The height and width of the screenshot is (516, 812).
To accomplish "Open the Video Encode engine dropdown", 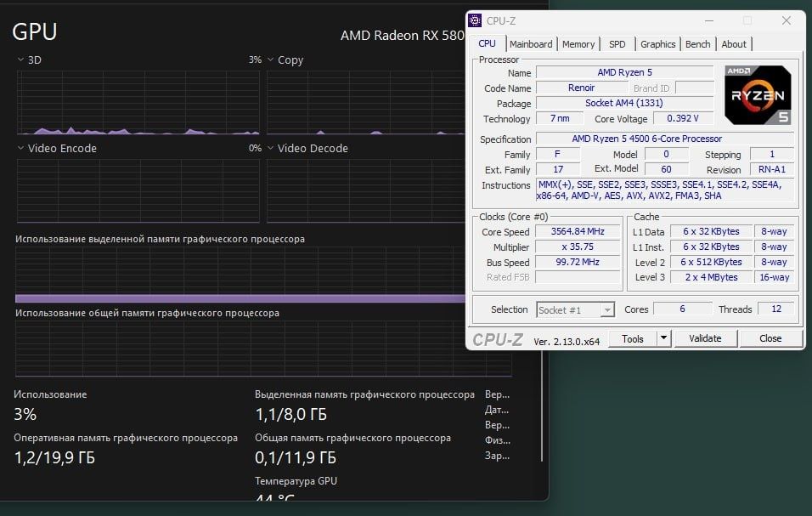I will [x=20, y=148].
